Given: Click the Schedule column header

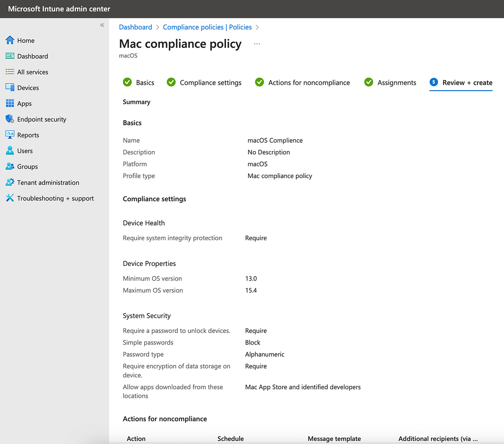Looking at the screenshot, I should tap(230, 439).
